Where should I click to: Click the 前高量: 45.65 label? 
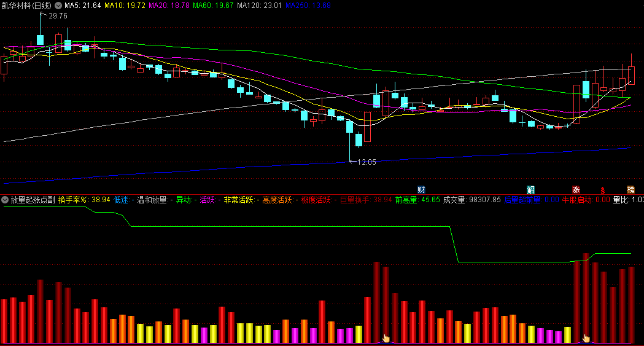(417, 200)
